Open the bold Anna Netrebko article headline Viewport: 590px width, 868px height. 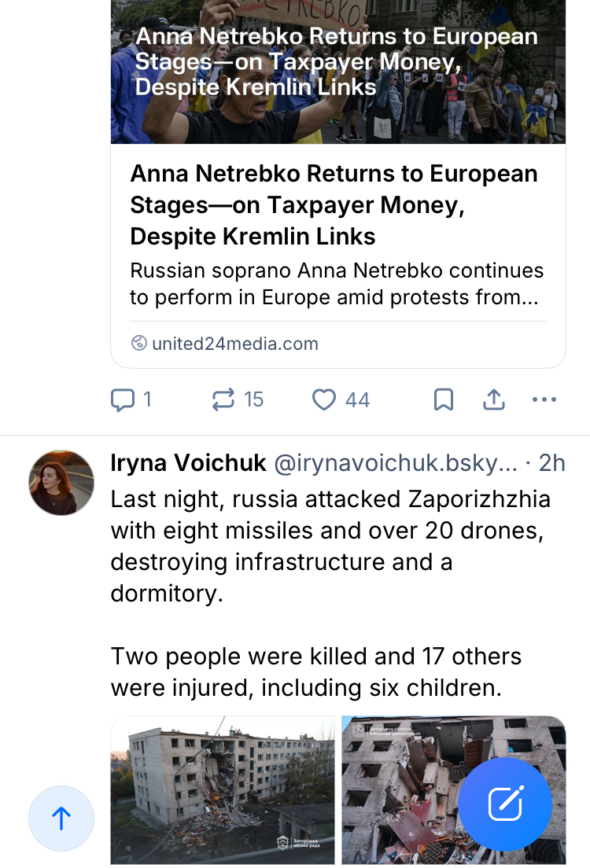334,205
